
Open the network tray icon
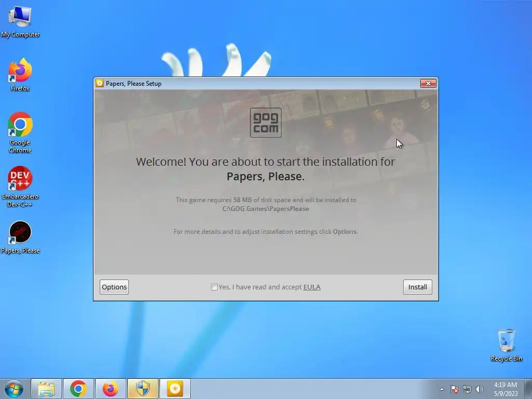[467, 389]
